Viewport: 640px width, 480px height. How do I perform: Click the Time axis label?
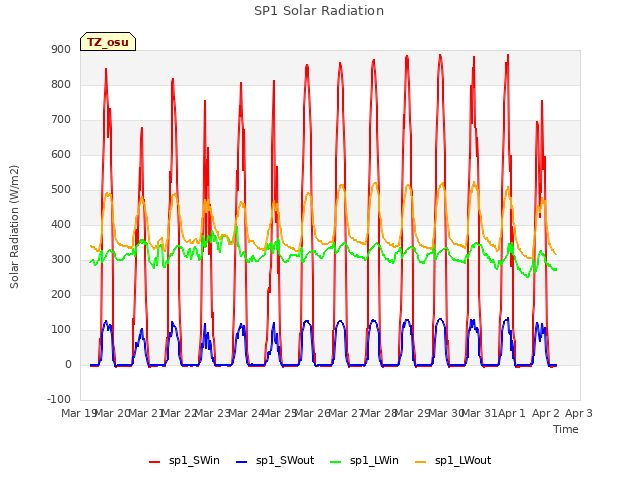pyautogui.click(x=566, y=429)
